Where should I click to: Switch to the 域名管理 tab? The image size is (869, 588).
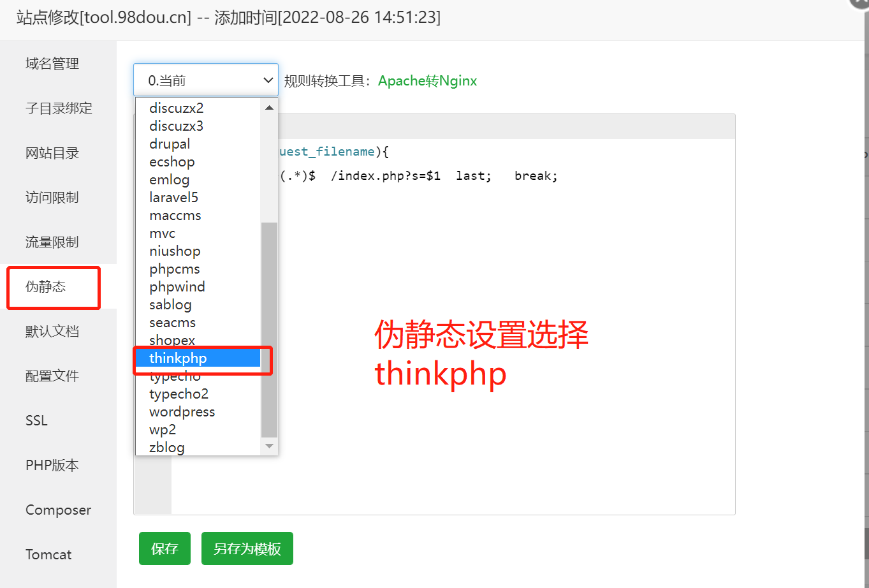point(52,64)
